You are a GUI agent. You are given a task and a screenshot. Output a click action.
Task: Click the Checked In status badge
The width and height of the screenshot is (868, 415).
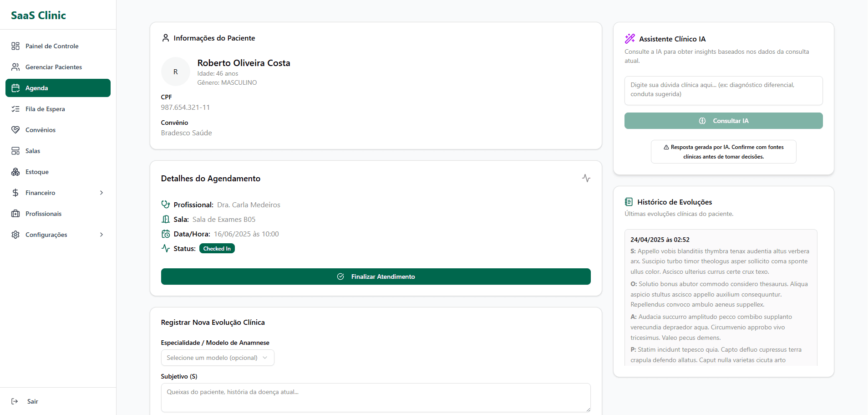pos(217,249)
